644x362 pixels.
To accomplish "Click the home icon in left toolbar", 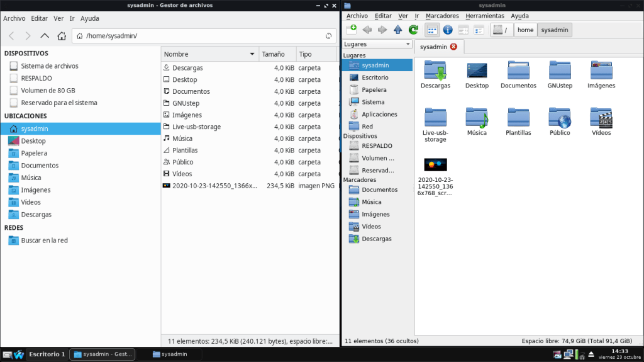I will (61, 36).
